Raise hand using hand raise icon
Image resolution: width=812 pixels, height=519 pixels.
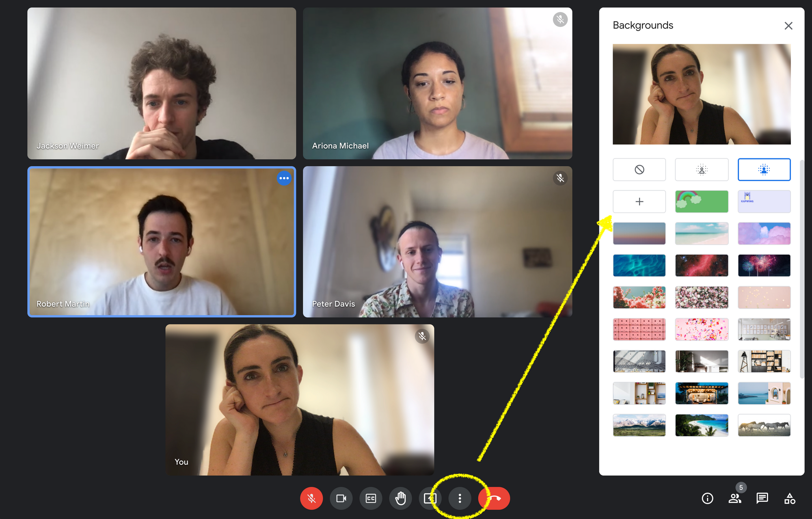pyautogui.click(x=400, y=498)
